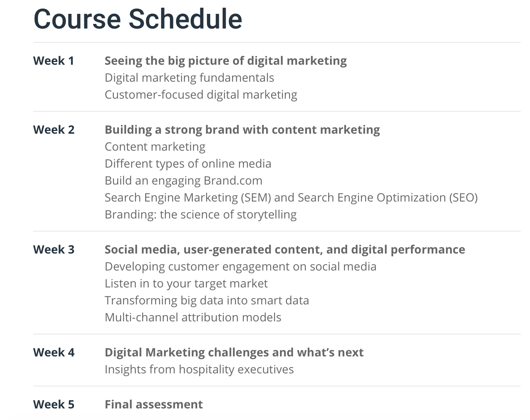Click the Week 3 label
Screen dimensions: 530x420
click(54, 250)
